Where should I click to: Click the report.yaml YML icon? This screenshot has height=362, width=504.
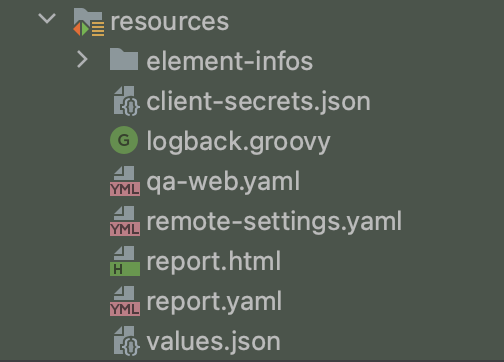click(125, 301)
